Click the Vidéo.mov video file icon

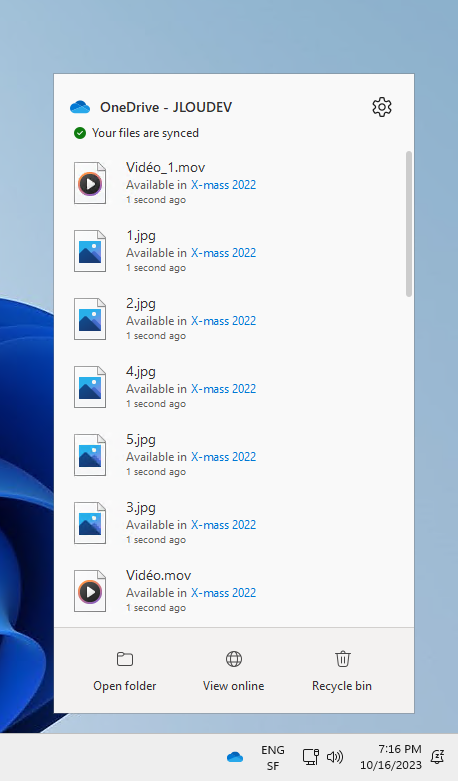(90, 591)
